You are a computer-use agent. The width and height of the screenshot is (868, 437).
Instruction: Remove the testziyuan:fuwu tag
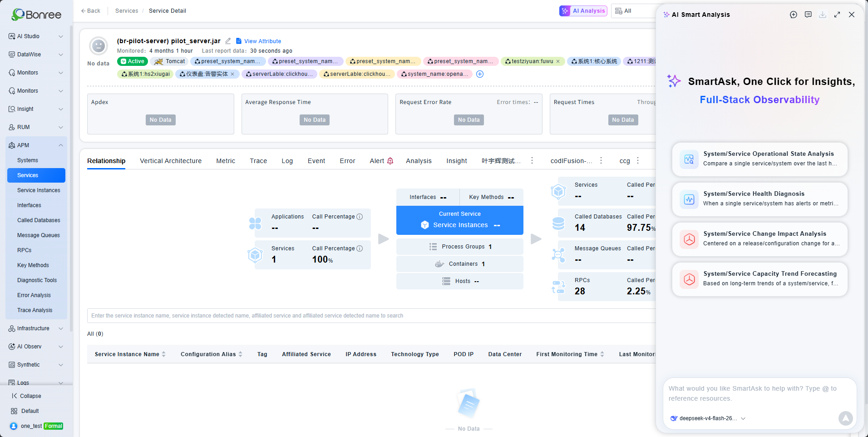click(558, 61)
